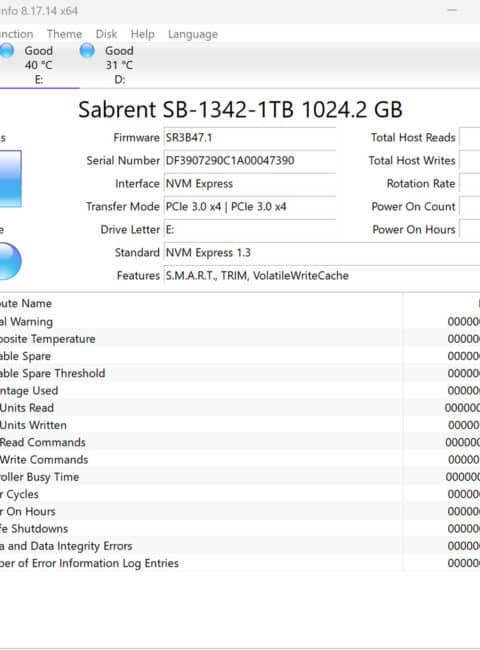
Task: Minimize the CrystalDiskInfo window
Action: pyautogui.click(x=452, y=10)
